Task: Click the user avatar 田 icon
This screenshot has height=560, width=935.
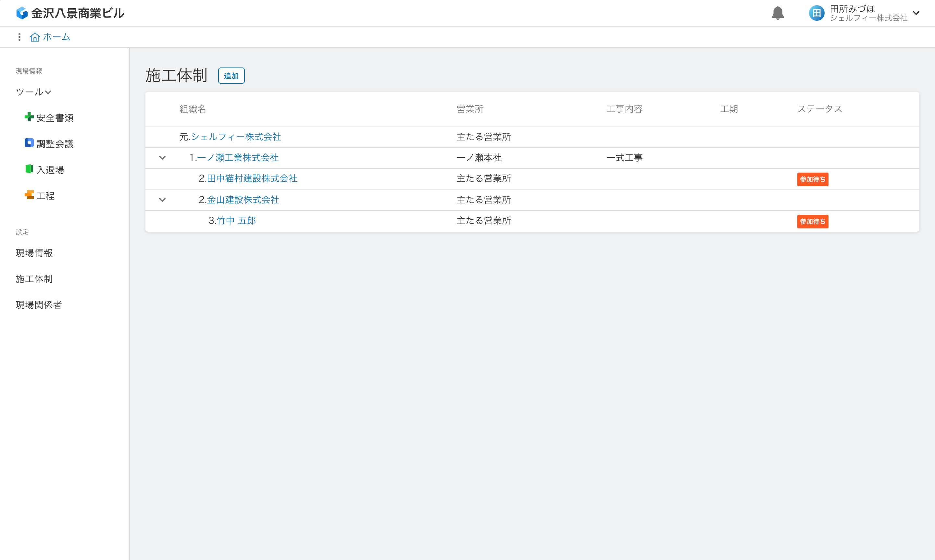Action: [x=817, y=13]
